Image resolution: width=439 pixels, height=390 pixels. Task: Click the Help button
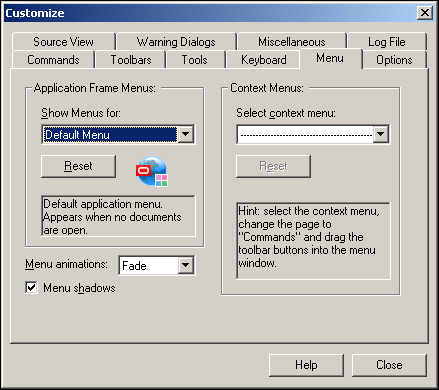point(306,365)
